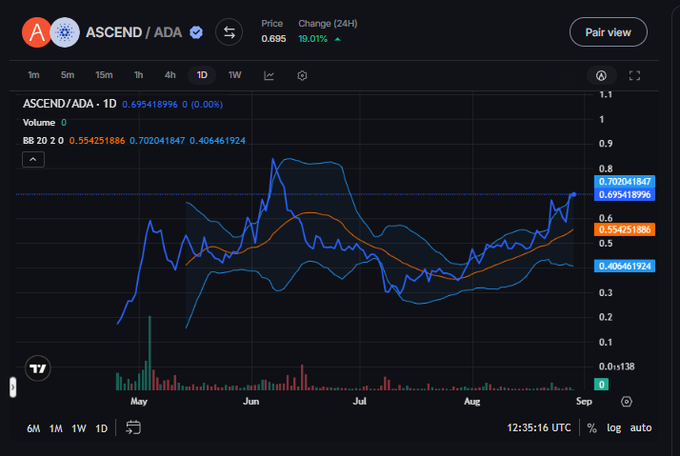Select the 15m timeframe
The image size is (680, 456).
(x=104, y=75)
